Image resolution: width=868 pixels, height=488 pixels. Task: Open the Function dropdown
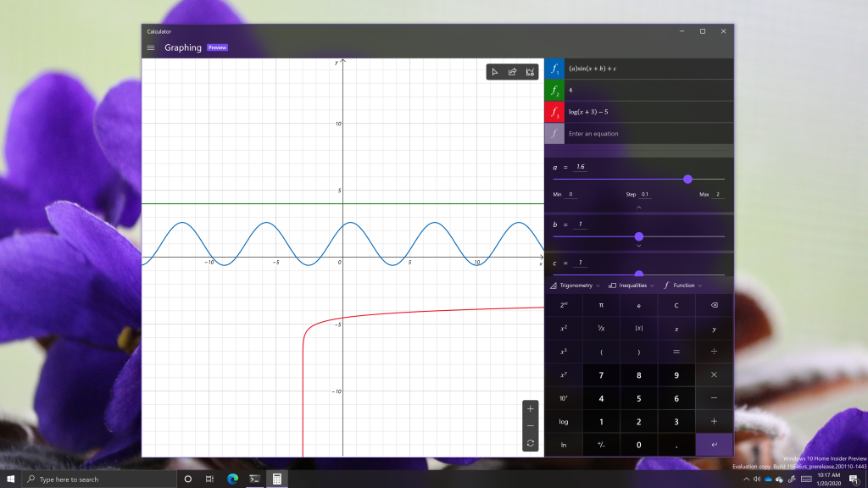tap(682, 286)
